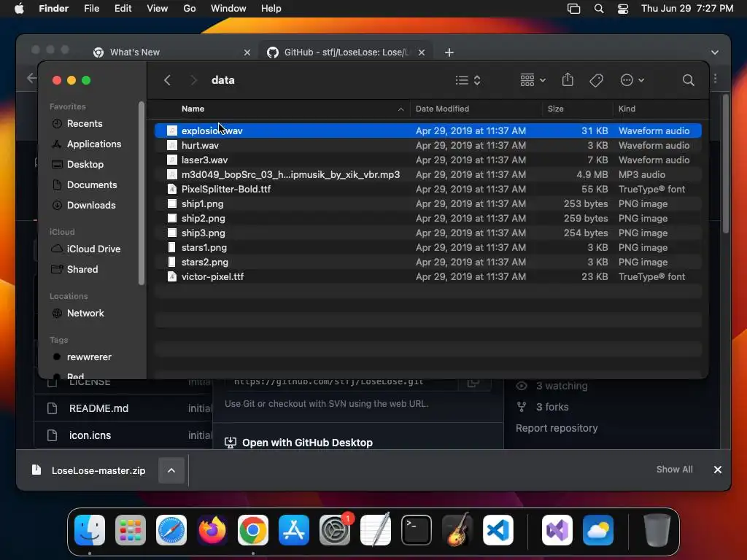Click 3 watching link on GitHub
Viewport: 747px width, 560px height.
pyautogui.click(x=562, y=386)
